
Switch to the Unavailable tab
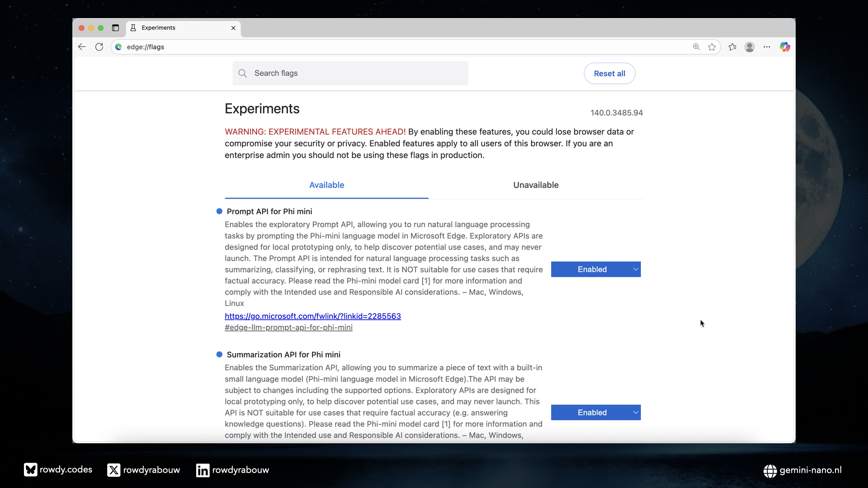coord(536,185)
